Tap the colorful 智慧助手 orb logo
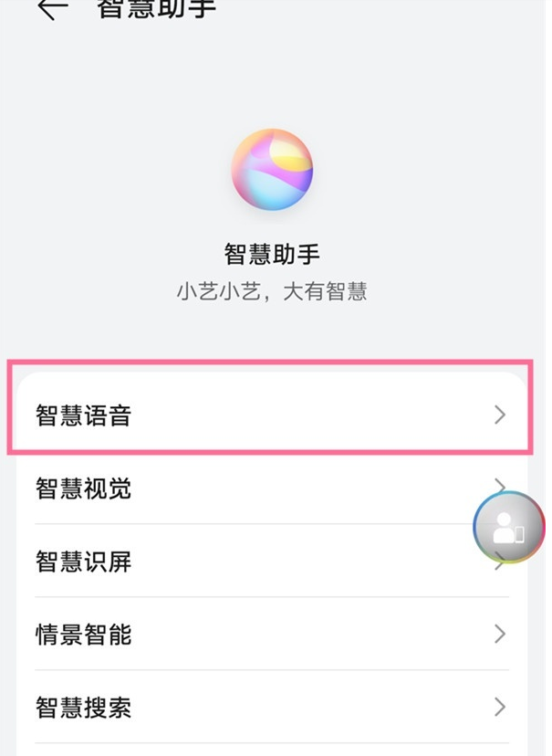The height and width of the screenshot is (756, 552). [272, 169]
